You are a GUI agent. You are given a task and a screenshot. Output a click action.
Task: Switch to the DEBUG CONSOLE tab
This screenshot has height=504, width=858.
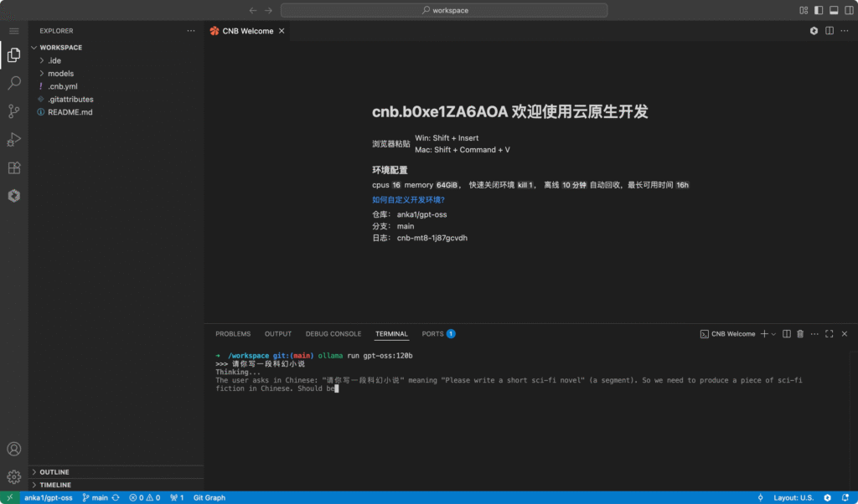click(x=333, y=334)
